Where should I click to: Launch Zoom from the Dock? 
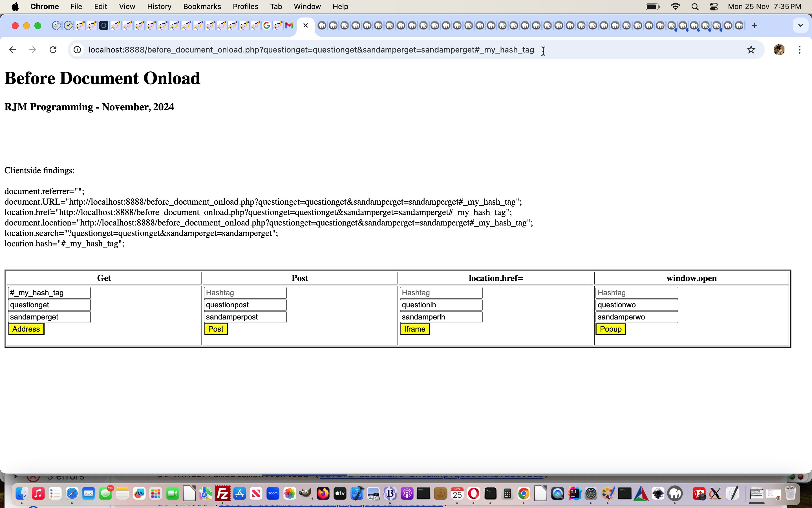(x=273, y=494)
